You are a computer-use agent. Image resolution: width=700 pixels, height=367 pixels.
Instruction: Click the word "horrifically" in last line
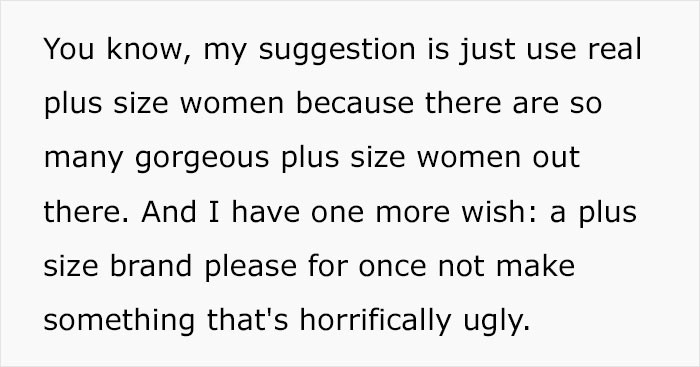(375, 321)
